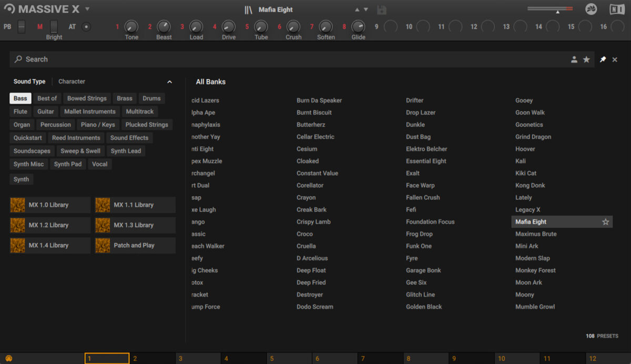Toggle the aftertouch AT indicator
Screen dimensions: 631x364
click(x=86, y=27)
